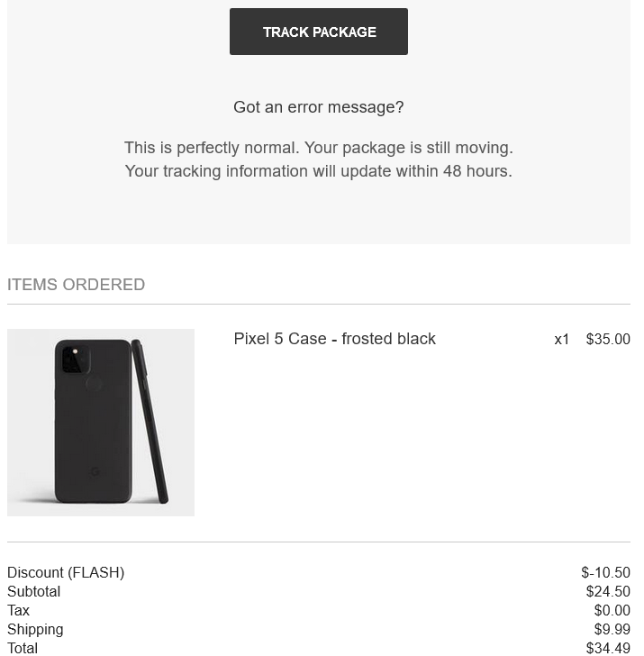Click the TRACK PACKAGE button
The height and width of the screenshot is (656, 644).
click(318, 32)
